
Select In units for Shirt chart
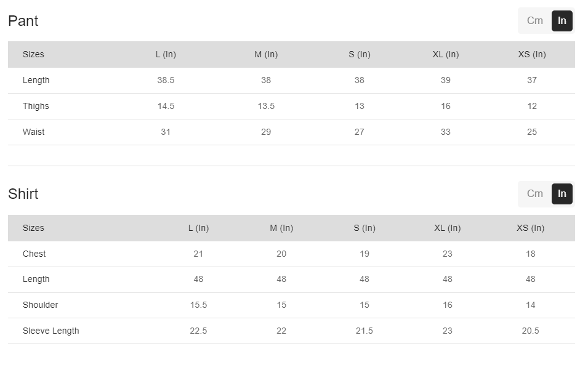[x=562, y=194]
